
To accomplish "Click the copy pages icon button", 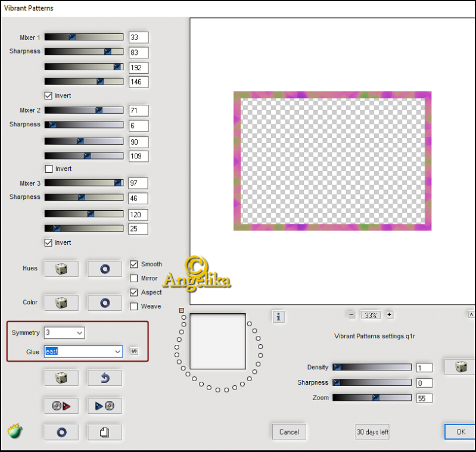I will (x=104, y=432).
